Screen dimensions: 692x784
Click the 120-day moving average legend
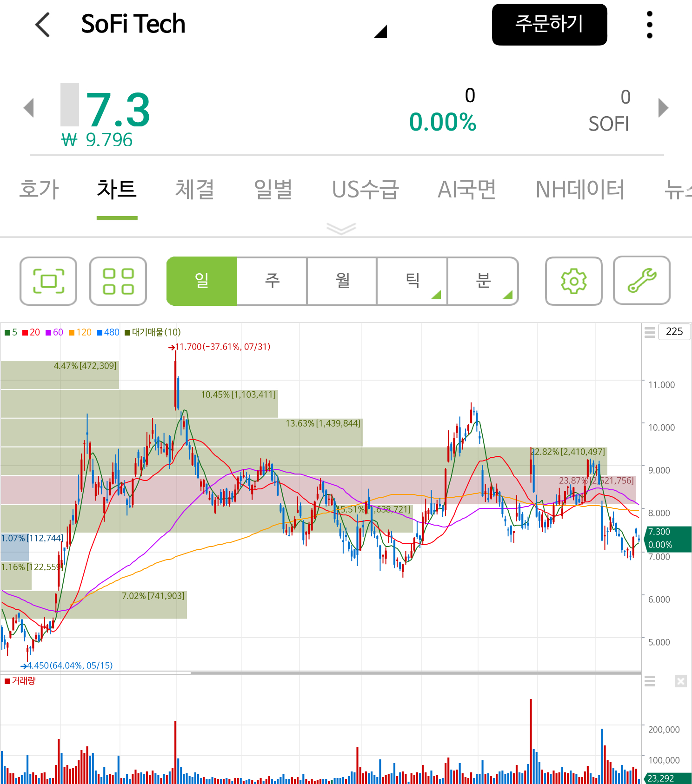[x=80, y=332]
